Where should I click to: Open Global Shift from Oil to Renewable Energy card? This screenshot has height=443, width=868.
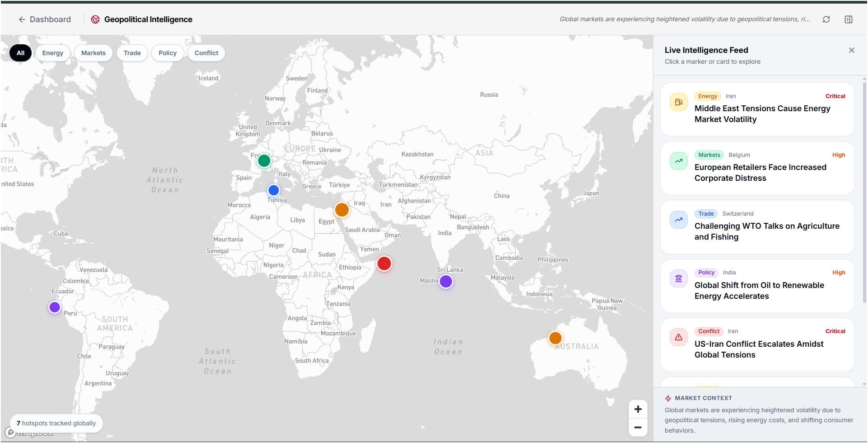click(x=757, y=286)
